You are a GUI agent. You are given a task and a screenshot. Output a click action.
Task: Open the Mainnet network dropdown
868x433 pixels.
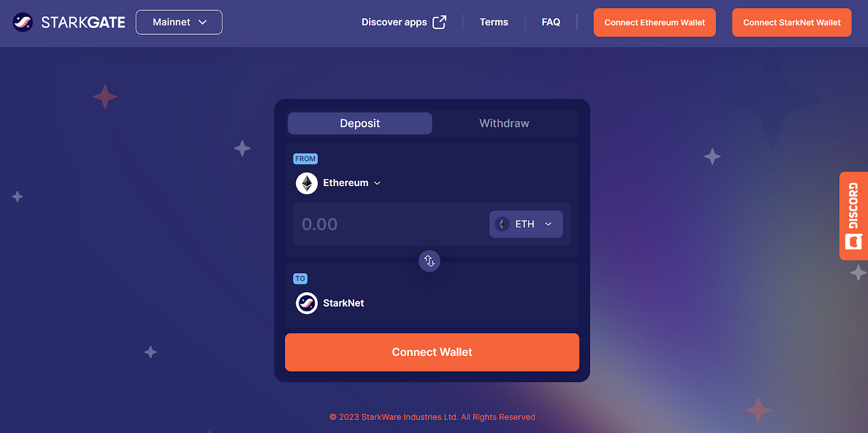point(179,22)
